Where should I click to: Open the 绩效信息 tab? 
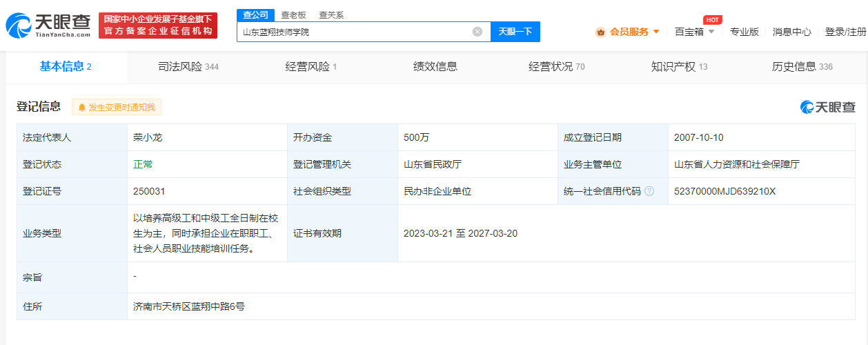coord(435,67)
